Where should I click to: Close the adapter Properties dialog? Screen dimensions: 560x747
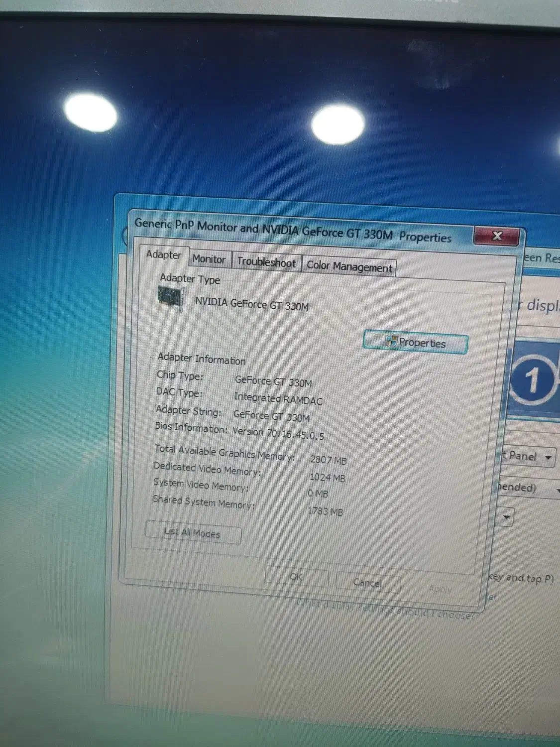[x=497, y=236]
